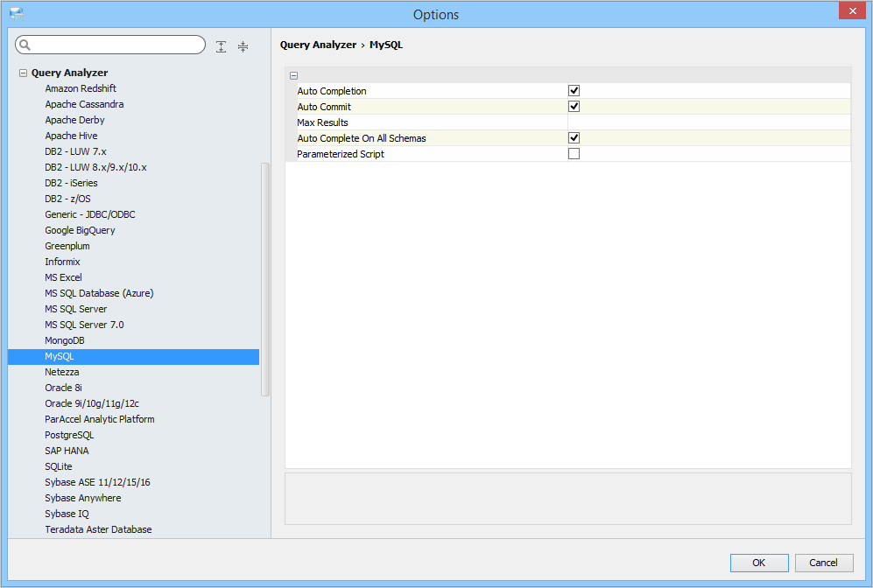Click the Query Analyzer › MySQL breadcrumb heading

click(x=341, y=45)
